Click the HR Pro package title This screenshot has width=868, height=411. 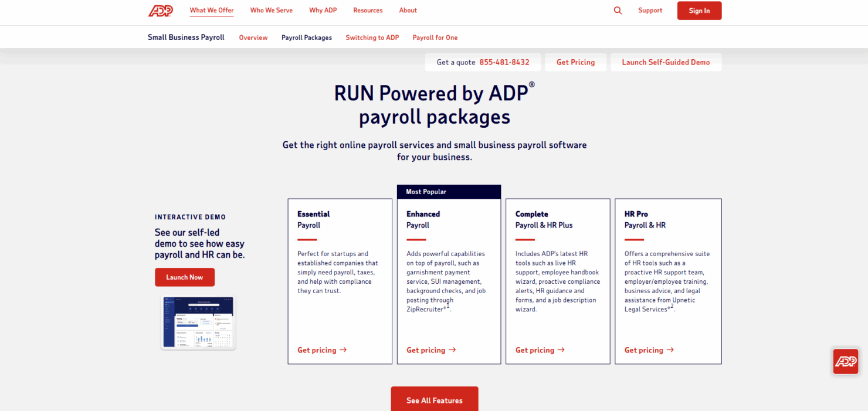coord(636,214)
